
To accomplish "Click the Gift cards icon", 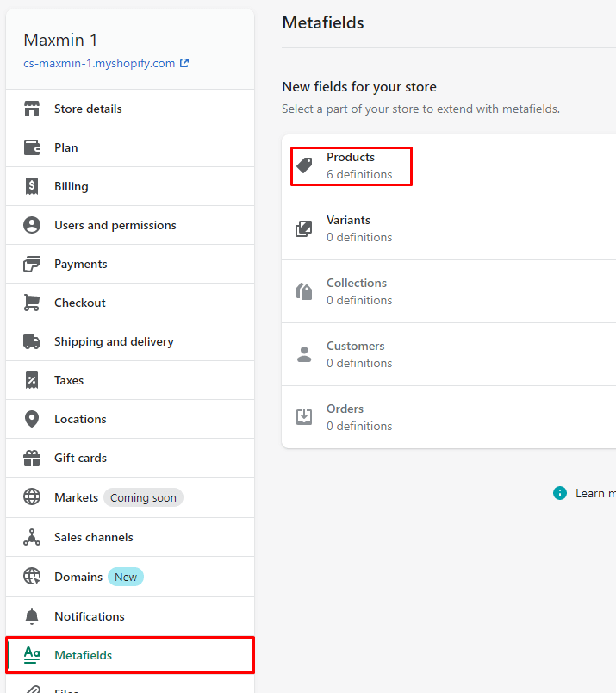I will tap(32, 458).
